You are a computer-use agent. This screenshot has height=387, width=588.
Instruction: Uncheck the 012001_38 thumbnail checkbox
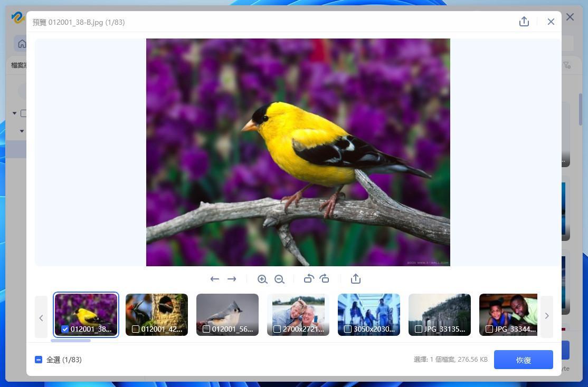(x=65, y=330)
